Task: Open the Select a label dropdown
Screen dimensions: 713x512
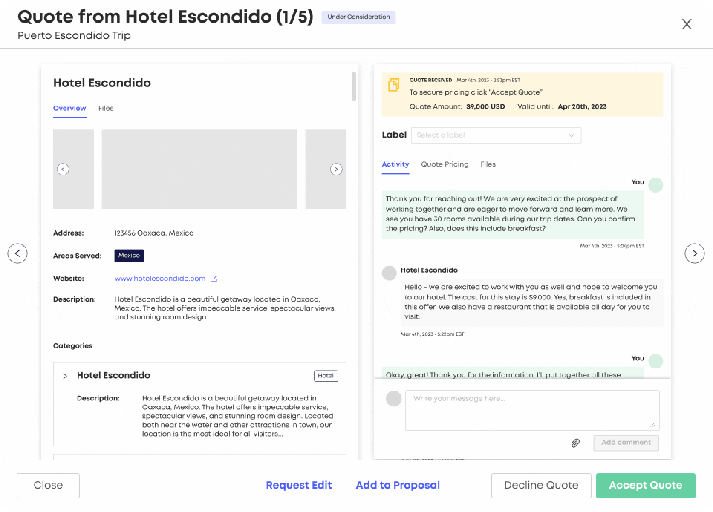Action: [x=495, y=135]
